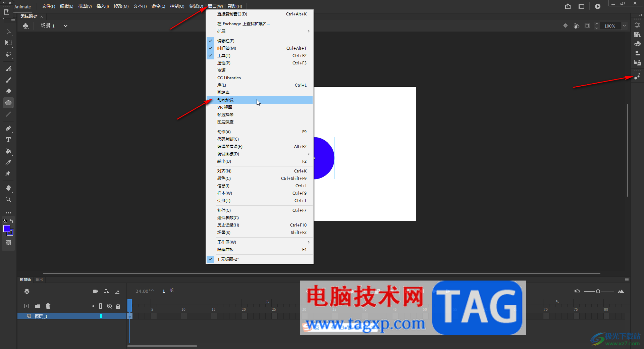Viewport: 644px width, 349px height.
Task: Open the 100% zoom dropdown
Action: click(x=625, y=26)
